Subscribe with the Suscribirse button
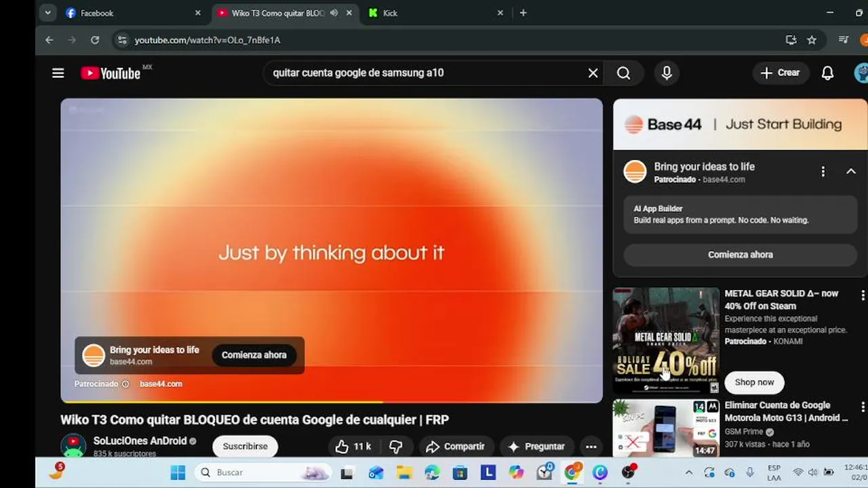Viewport: 868px width, 488px height. click(245, 446)
